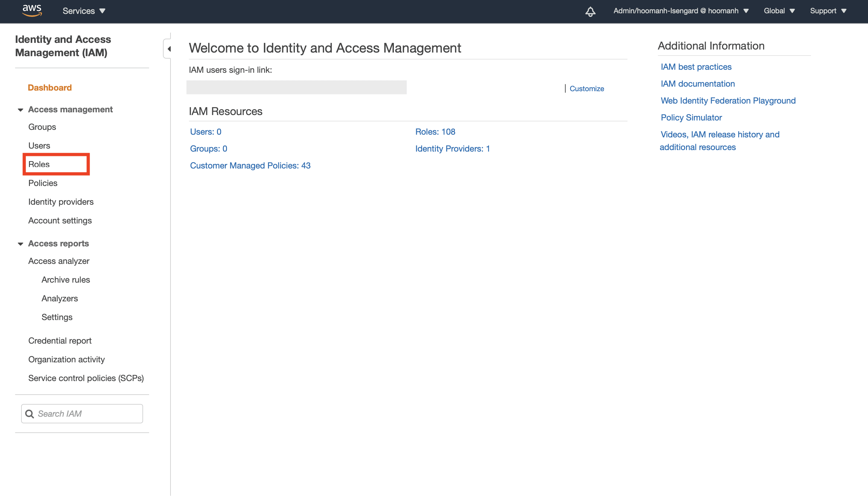The height and width of the screenshot is (497, 868).
Task: Click the Customize sign-in link
Action: coord(587,89)
